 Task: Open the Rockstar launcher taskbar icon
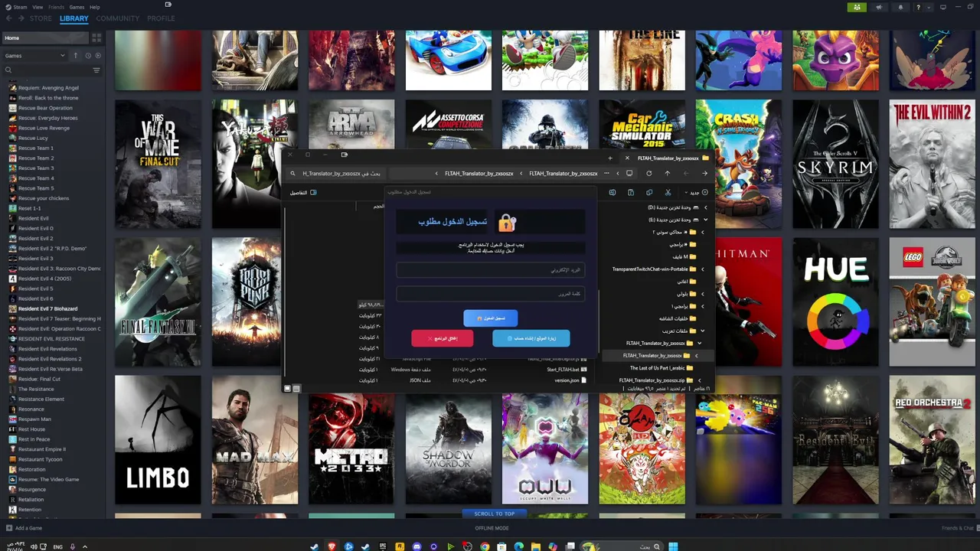(x=400, y=546)
